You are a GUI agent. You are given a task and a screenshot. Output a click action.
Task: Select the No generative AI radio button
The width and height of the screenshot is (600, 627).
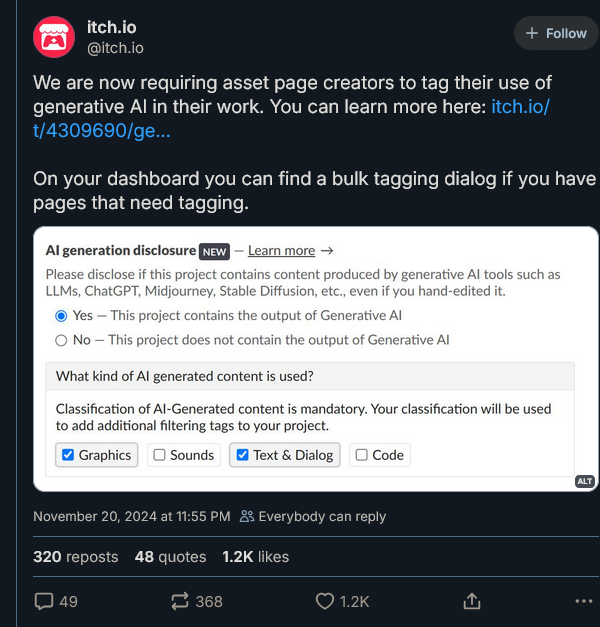tap(62, 340)
